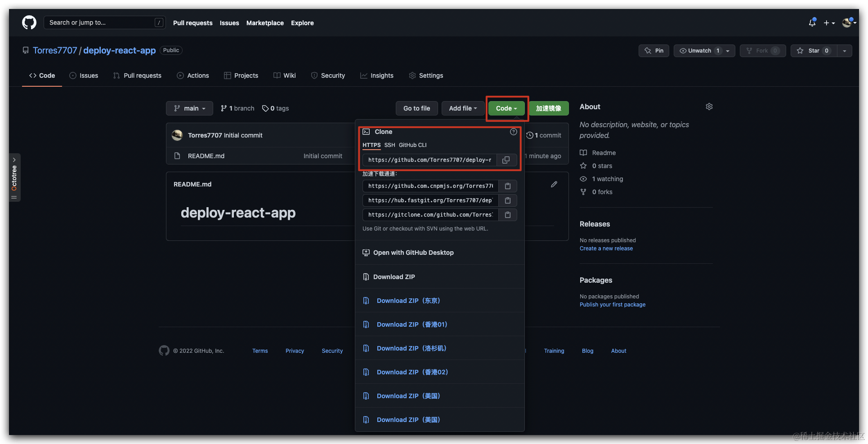This screenshot has width=868, height=444.
Task: Open the Wiki tab
Action: coord(285,75)
